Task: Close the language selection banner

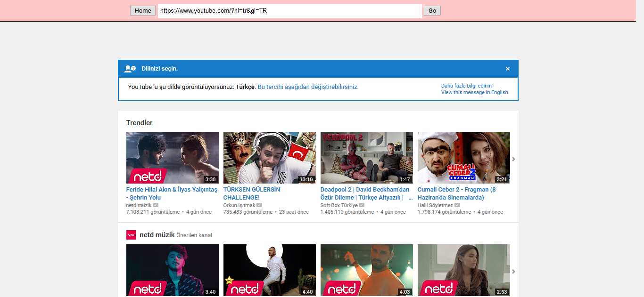Action: [508, 69]
